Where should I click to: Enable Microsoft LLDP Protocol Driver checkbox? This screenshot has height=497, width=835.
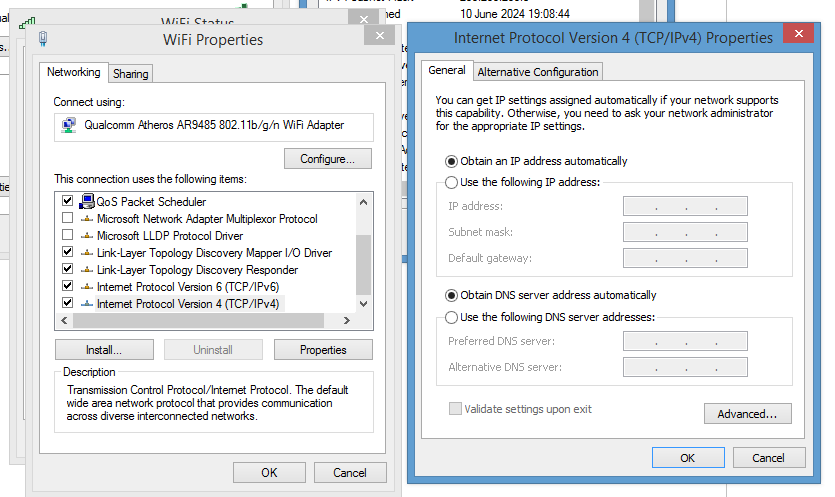click(x=68, y=235)
